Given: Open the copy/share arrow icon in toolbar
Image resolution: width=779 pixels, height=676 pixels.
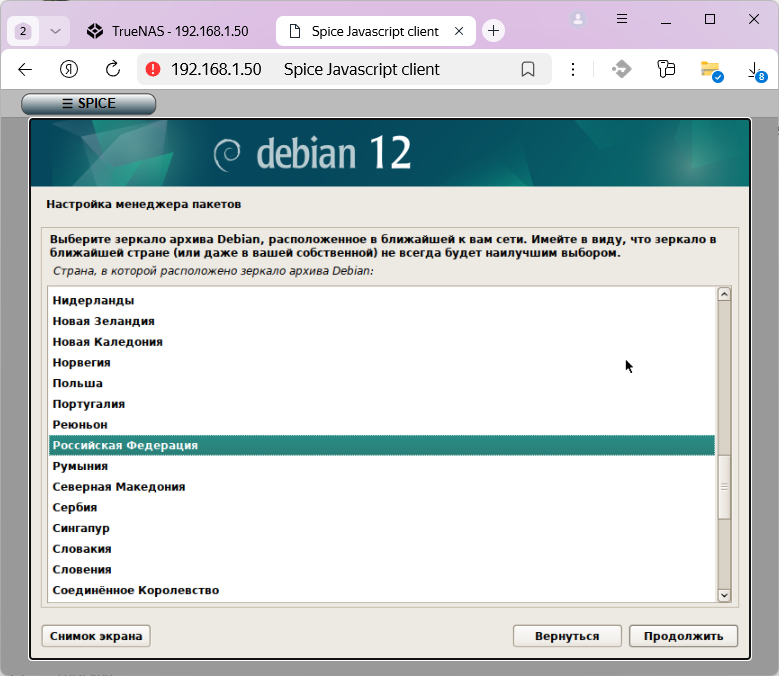Looking at the screenshot, I should coord(621,69).
